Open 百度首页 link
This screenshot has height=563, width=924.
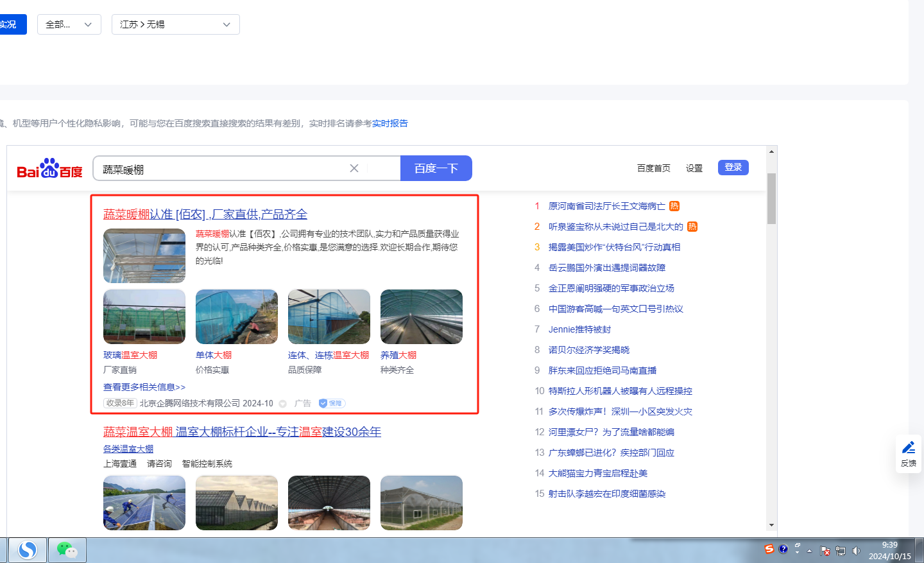point(654,168)
